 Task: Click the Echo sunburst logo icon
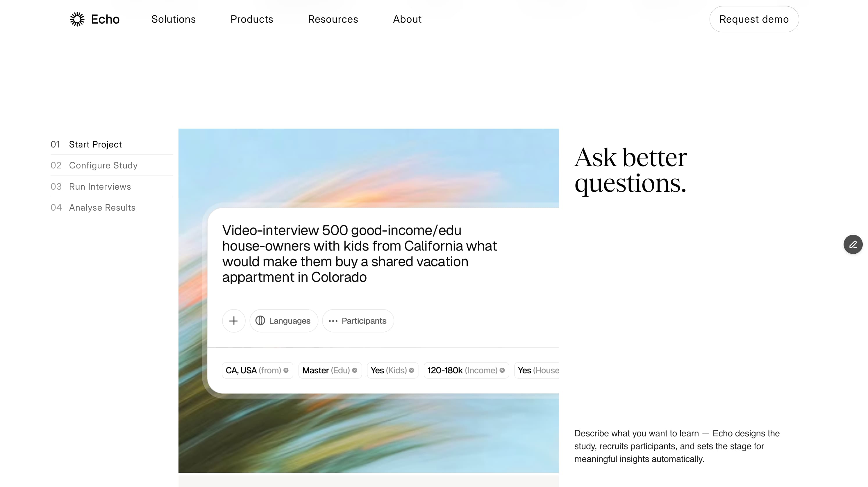[77, 19]
